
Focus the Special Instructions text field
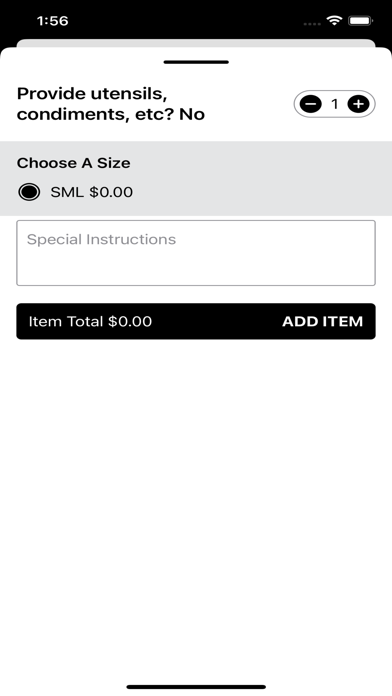coord(196,253)
